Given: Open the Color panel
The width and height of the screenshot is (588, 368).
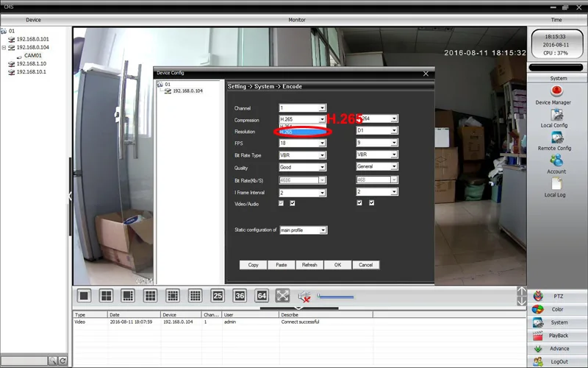Looking at the screenshot, I should (557, 309).
